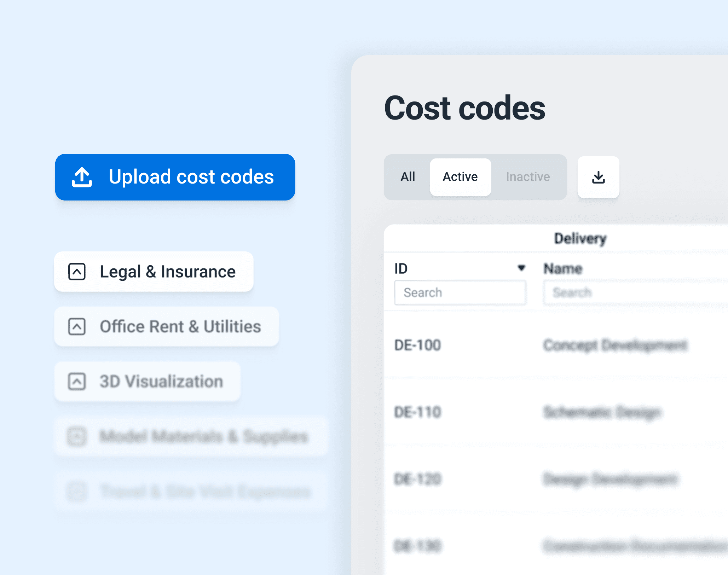This screenshot has width=728, height=575.
Task: Collapse the Office Rent & Utilities chevron
Action: 77,326
